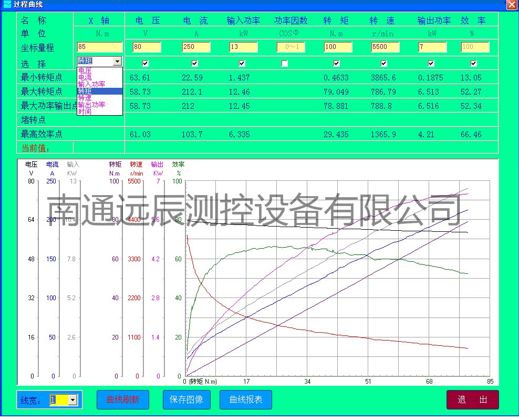Click the 转速 range field showing 5500
This screenshot has width=519, height=420.
point(385,47)
